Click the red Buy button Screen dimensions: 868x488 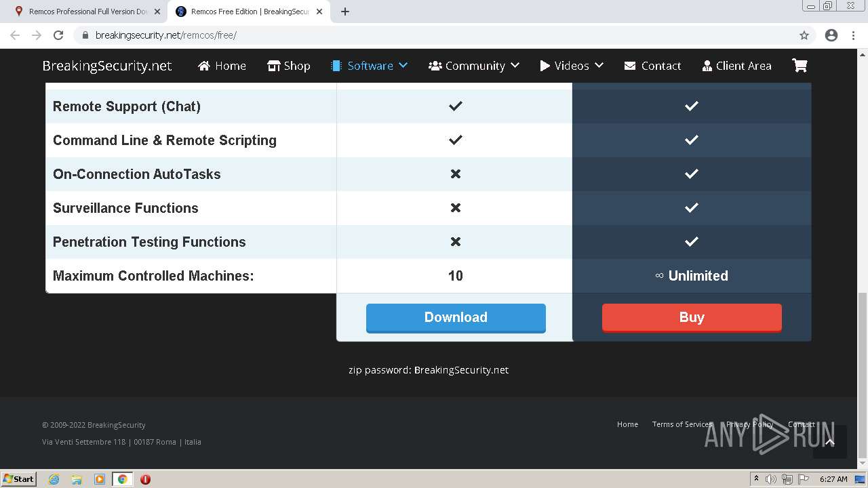click(692, 318)
